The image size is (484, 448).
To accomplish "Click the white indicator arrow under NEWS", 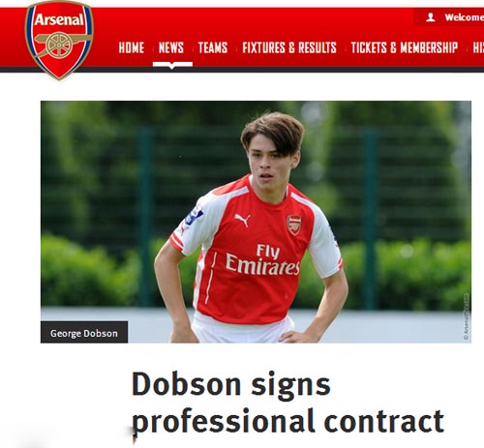I will [172, 65].
